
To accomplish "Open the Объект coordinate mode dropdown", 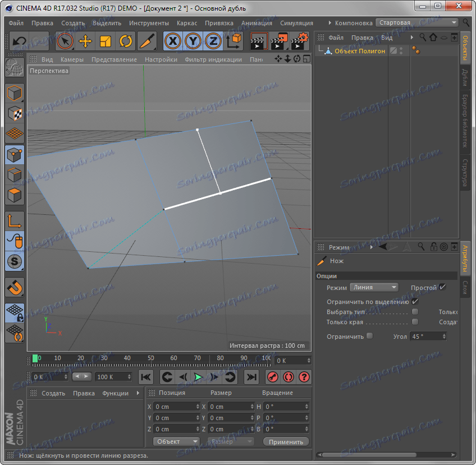I will [176, 441].
